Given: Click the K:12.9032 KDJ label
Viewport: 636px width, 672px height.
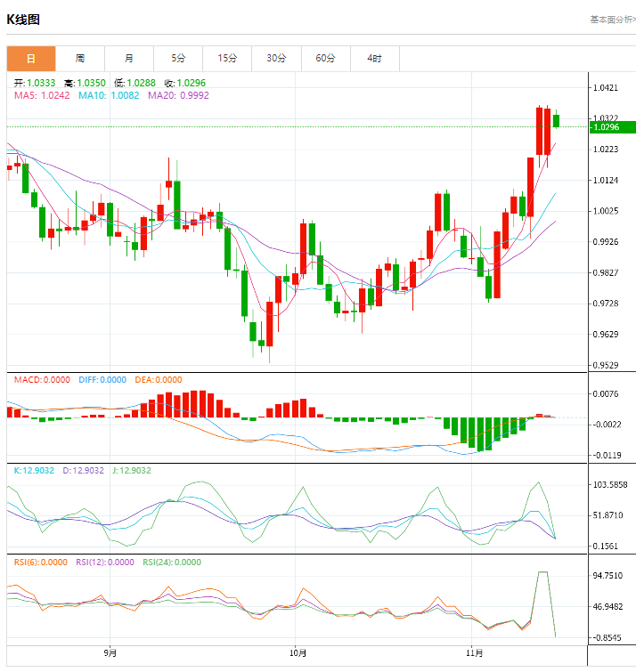Looking at the screenshot, I should 35,471.
